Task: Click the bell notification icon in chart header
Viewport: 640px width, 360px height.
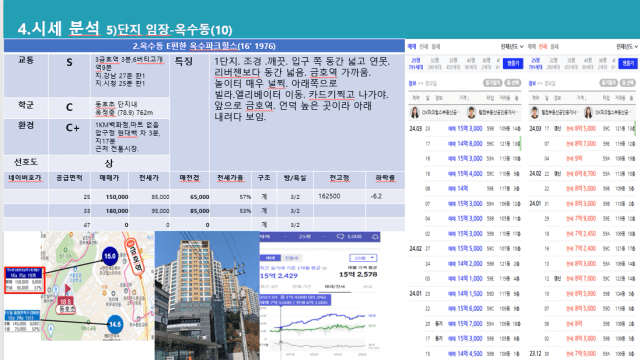Action: click(x=375, y=237)
